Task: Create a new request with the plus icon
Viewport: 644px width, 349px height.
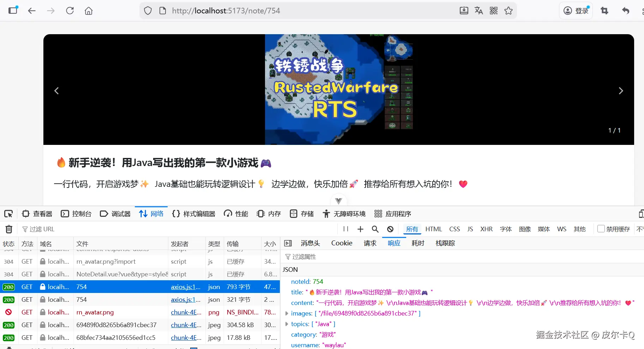Action: 360,229
